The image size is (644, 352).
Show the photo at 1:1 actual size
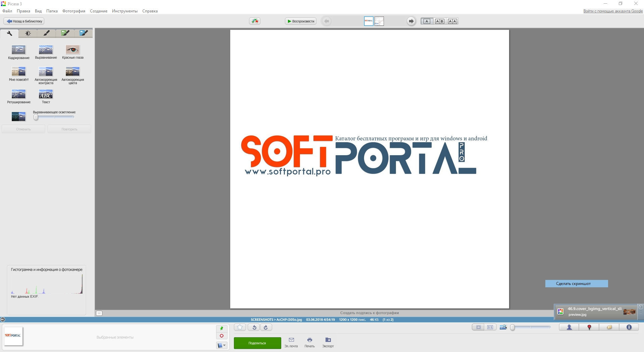click(490, 327)
